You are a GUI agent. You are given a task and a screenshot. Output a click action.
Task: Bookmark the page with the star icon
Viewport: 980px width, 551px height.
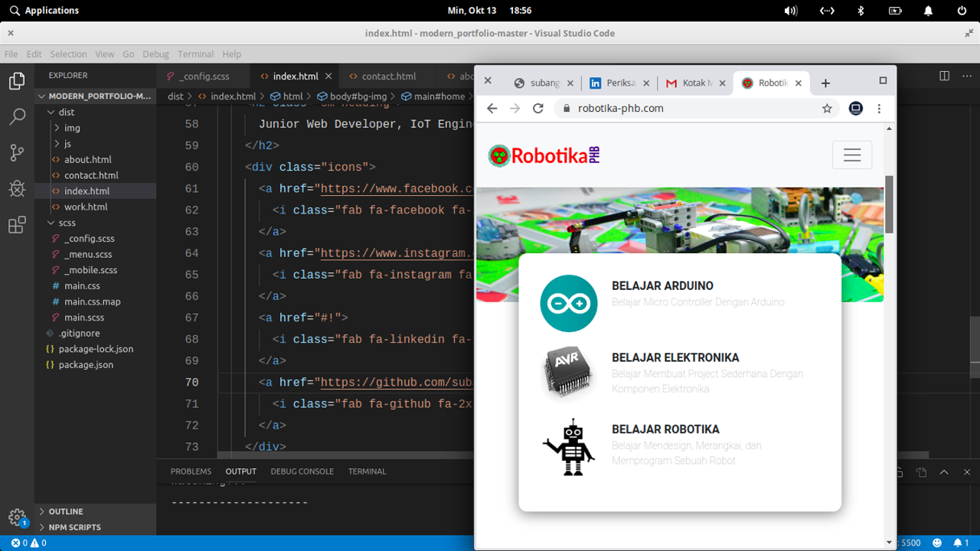[827, 109]
